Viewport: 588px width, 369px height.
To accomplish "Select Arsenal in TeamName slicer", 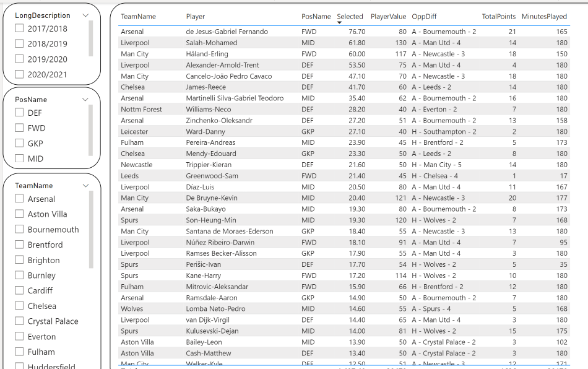I will [19, 198].
